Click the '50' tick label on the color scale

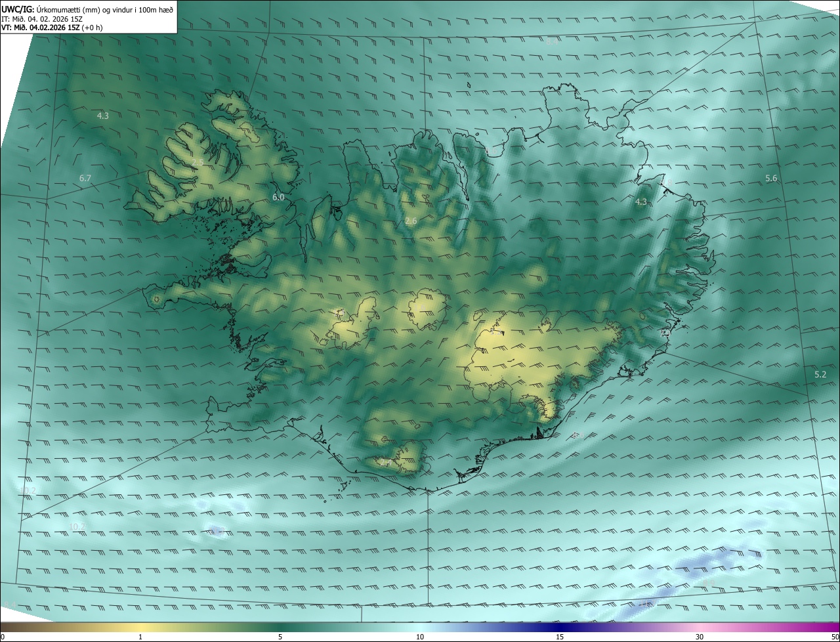(835, 637)
